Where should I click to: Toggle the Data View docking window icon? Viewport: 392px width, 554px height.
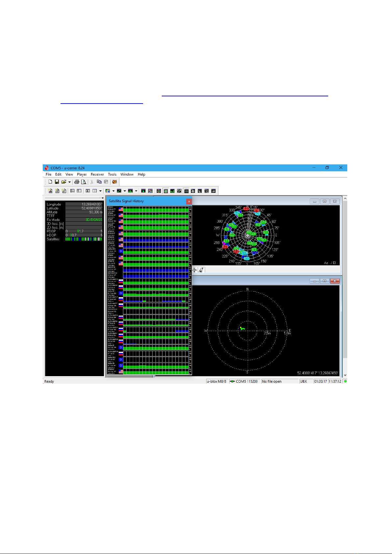[186, 191]
